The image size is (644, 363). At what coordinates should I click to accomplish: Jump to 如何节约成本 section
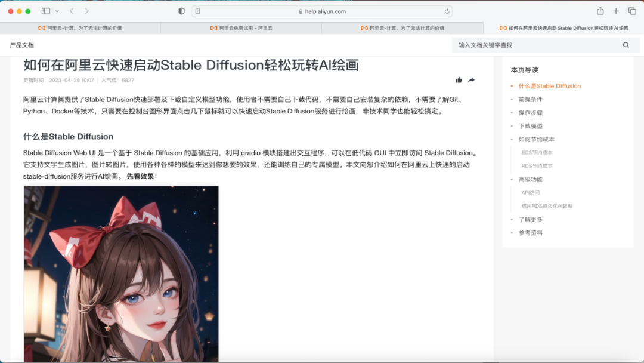pos(537,139)
